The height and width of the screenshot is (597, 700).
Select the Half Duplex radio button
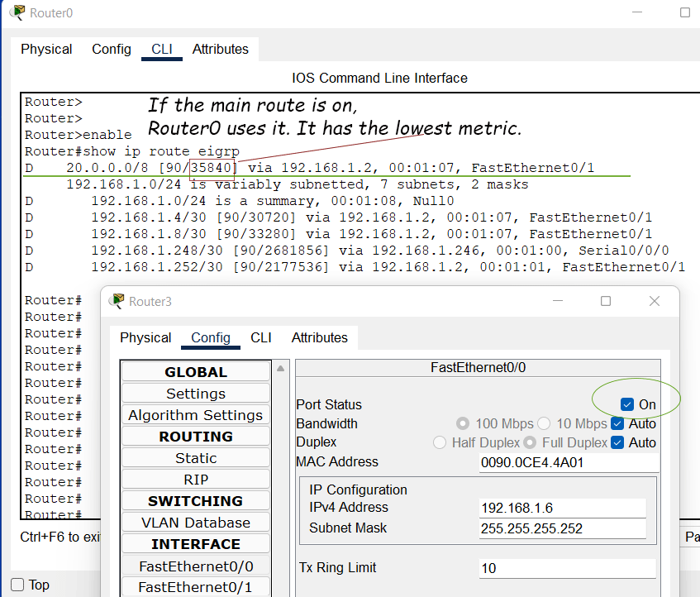pos(440,442)
